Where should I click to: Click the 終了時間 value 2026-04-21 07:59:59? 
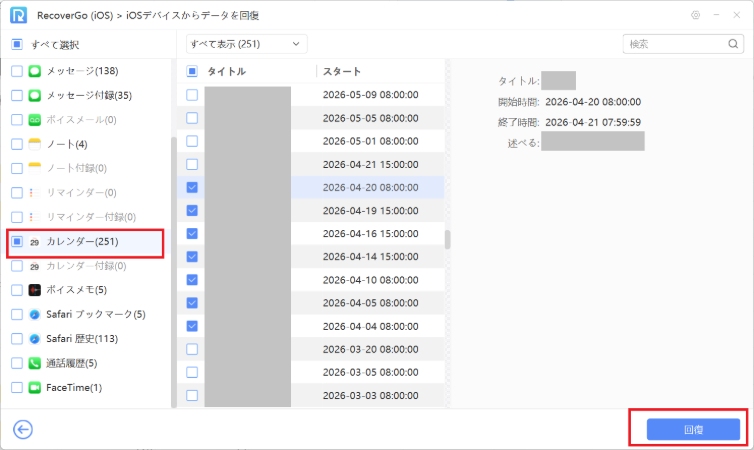point(593,122)
